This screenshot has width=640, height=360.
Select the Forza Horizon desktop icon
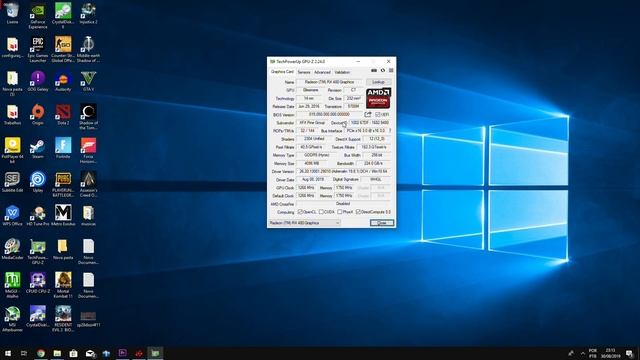89,151
